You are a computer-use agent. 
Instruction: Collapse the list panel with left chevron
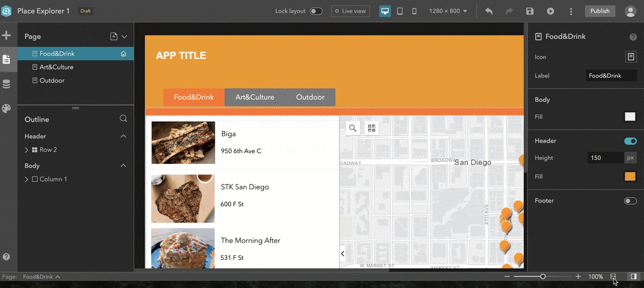343,254
